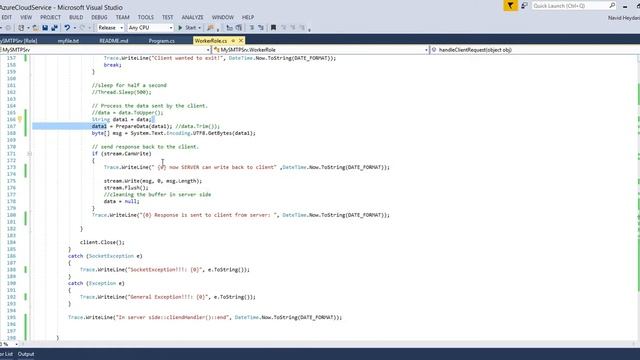Click the yellow notifications filter flag icon
The image size is (640, 360).
(510, 6)
